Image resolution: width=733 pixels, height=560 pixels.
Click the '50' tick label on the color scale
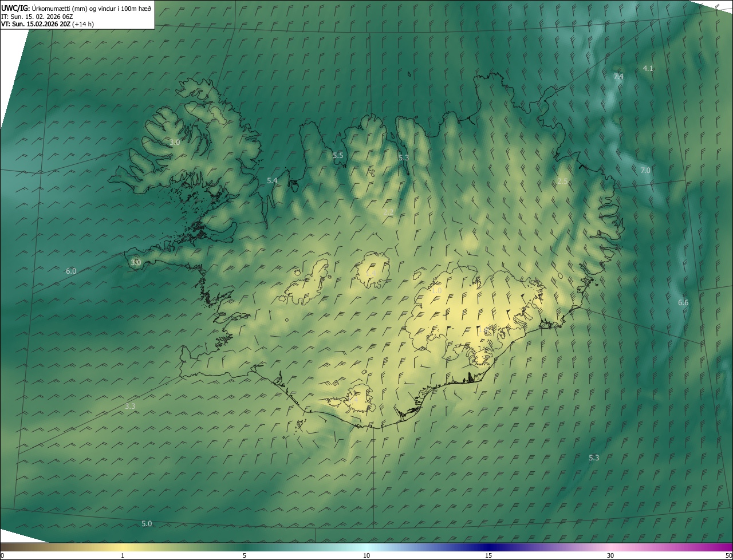[728, 555]
